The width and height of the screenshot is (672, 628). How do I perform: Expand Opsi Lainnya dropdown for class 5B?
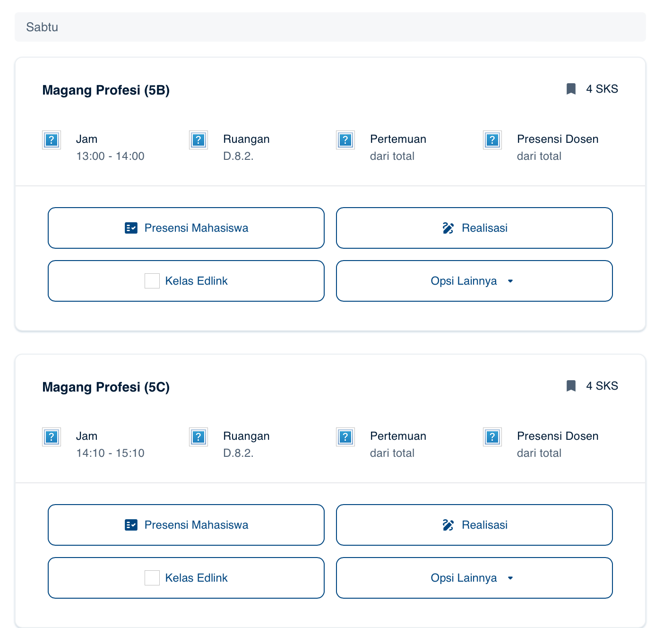click(474, 281)
